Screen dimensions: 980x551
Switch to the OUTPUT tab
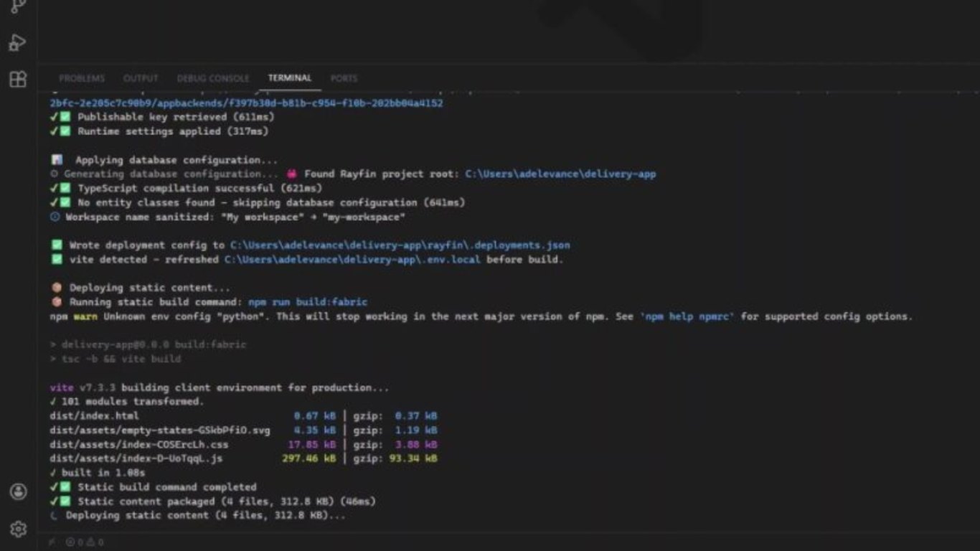141,78
